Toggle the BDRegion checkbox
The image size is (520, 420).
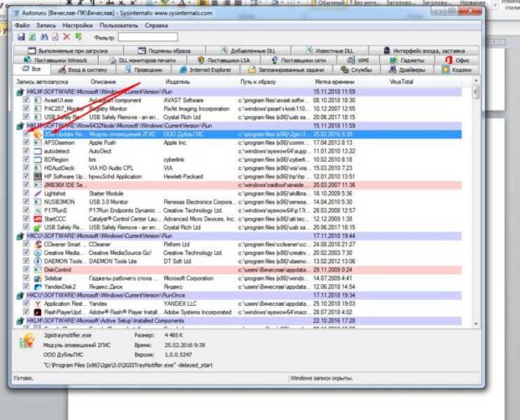[26, 159]
